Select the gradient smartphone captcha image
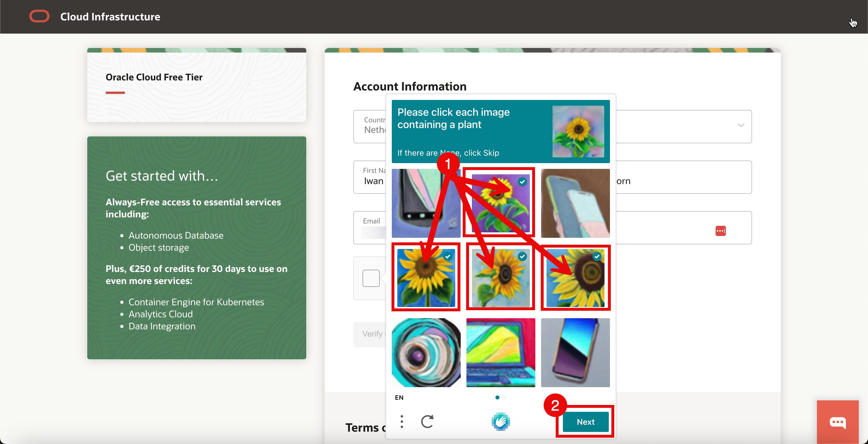Screen dimensions: 868x444 (x=575, y=353)
